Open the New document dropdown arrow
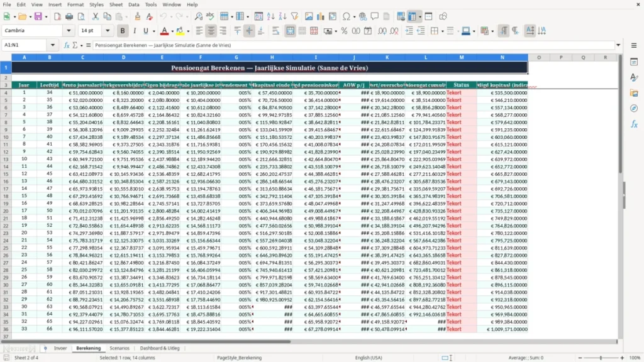Screen dimensions: 644x362 coord(15,17)
